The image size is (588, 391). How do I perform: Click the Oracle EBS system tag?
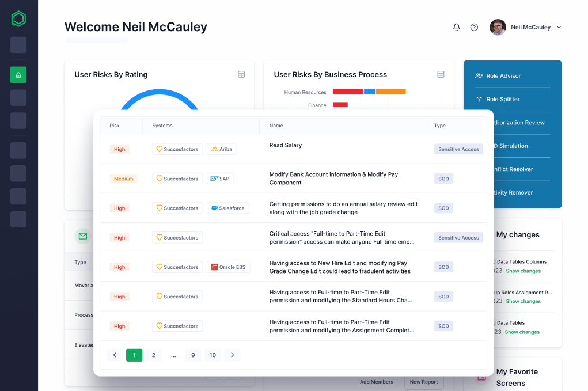pyautogui.click(x=229, y=267)
